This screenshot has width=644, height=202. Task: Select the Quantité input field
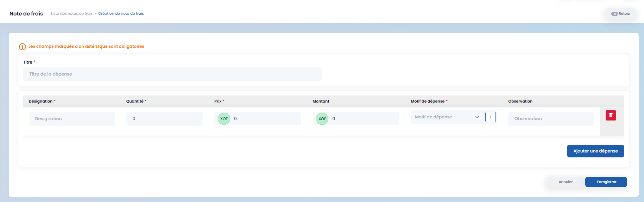click(x=164, y=119)
